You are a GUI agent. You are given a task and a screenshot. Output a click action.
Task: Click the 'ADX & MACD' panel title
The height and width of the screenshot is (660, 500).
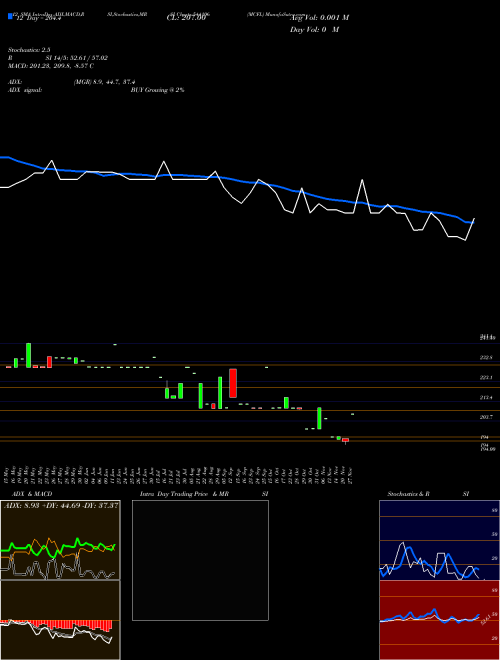32,494
